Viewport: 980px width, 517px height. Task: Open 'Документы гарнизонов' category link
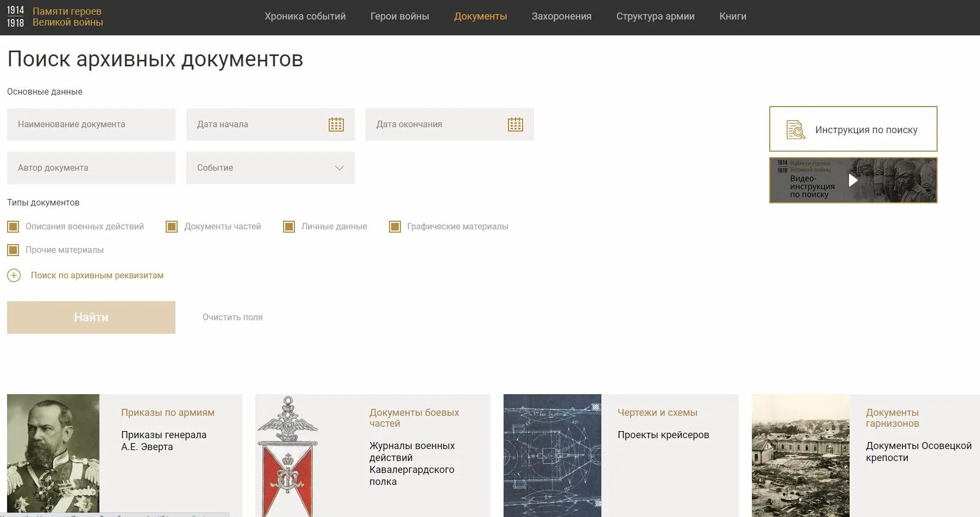coord(893,418)
